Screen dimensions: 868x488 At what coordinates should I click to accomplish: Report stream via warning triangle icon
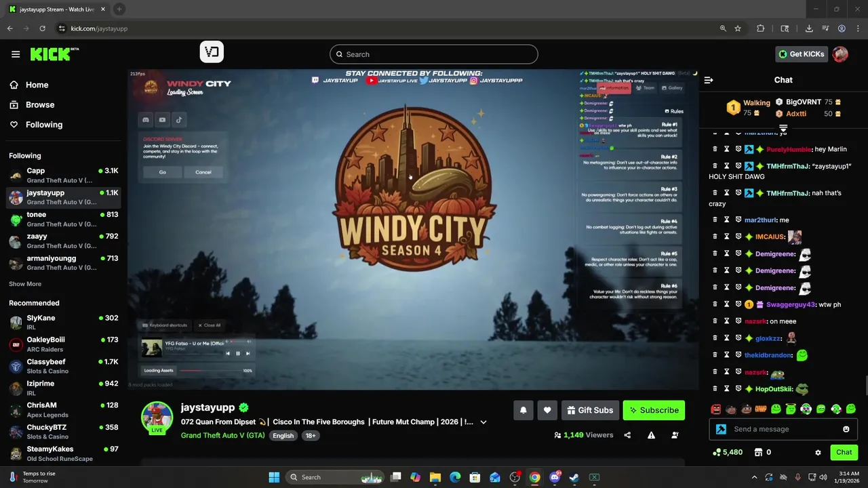coord(651,435)
